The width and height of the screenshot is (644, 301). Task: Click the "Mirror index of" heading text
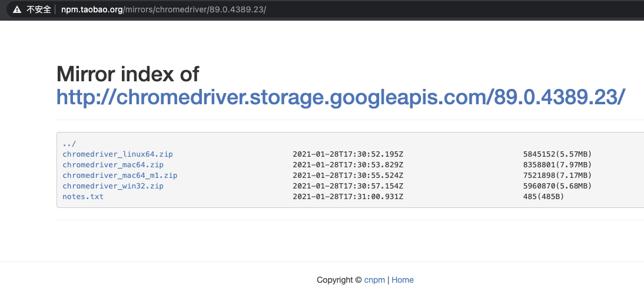click(x=128, y=74)
